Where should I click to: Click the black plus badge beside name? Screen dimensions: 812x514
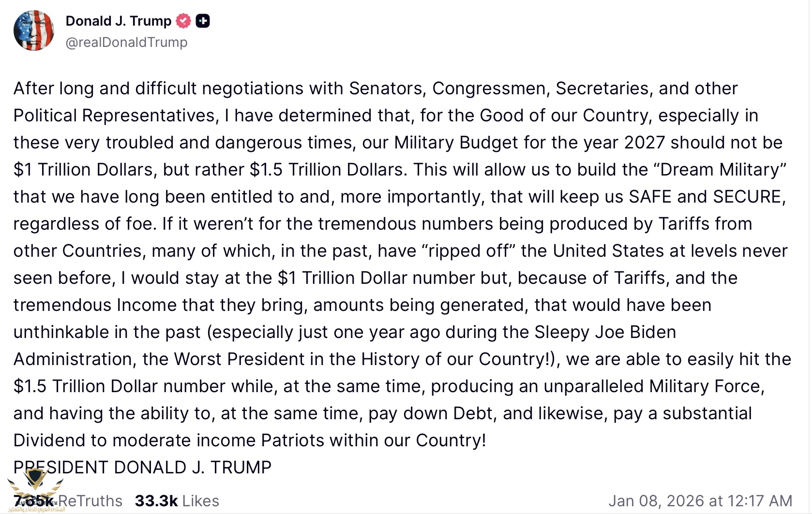203,21
